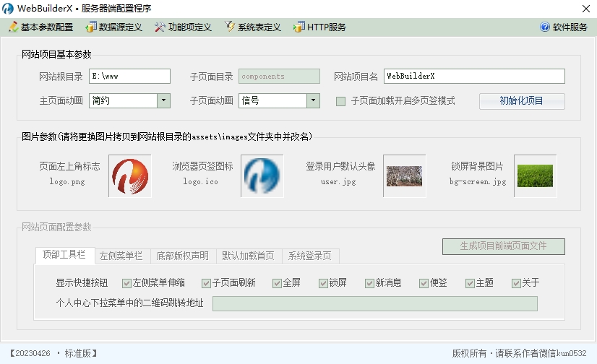Toggle the 新消息 checkbox
The image size is (597, 364).
(x=369, y=283)
